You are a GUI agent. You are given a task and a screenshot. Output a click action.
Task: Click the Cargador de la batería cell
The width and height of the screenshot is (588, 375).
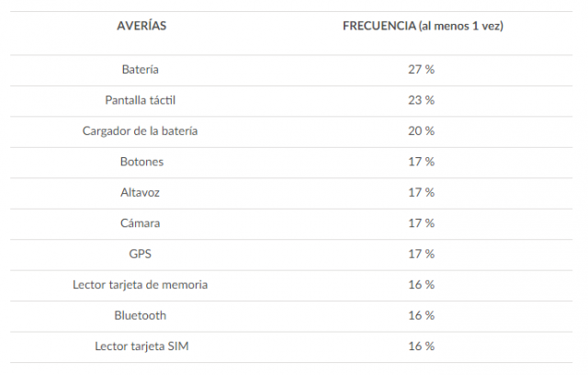[141, 131]
